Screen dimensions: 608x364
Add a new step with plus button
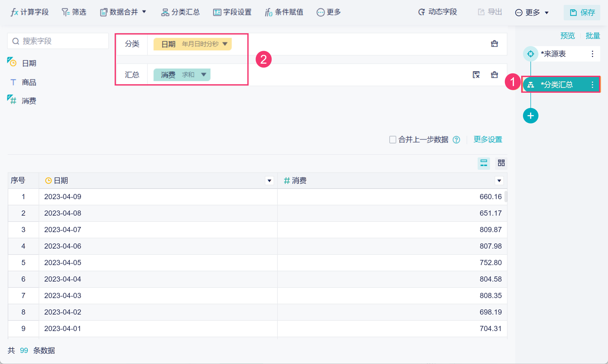(530, 116)
